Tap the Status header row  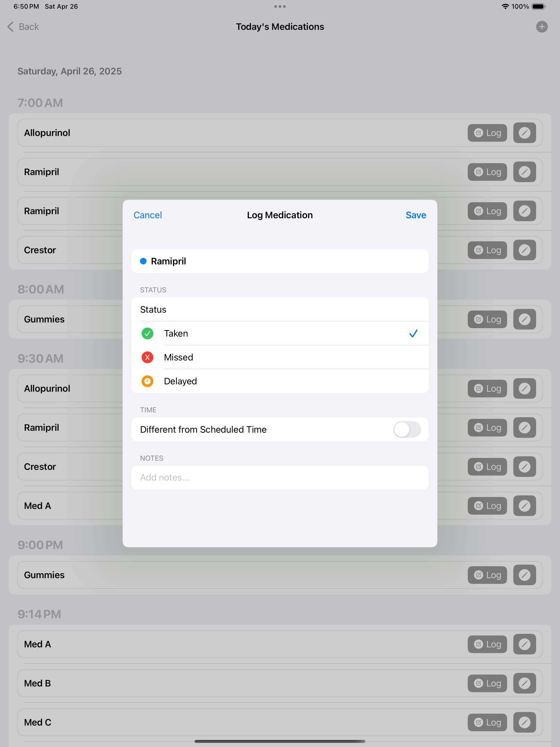[x=280, y=309]
